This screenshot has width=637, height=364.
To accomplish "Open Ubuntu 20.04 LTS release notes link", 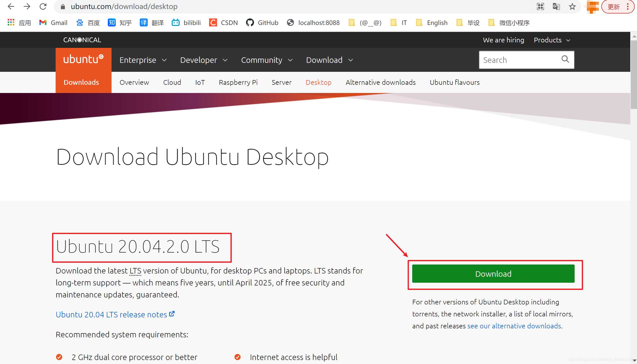I will [x=112, y=314].
